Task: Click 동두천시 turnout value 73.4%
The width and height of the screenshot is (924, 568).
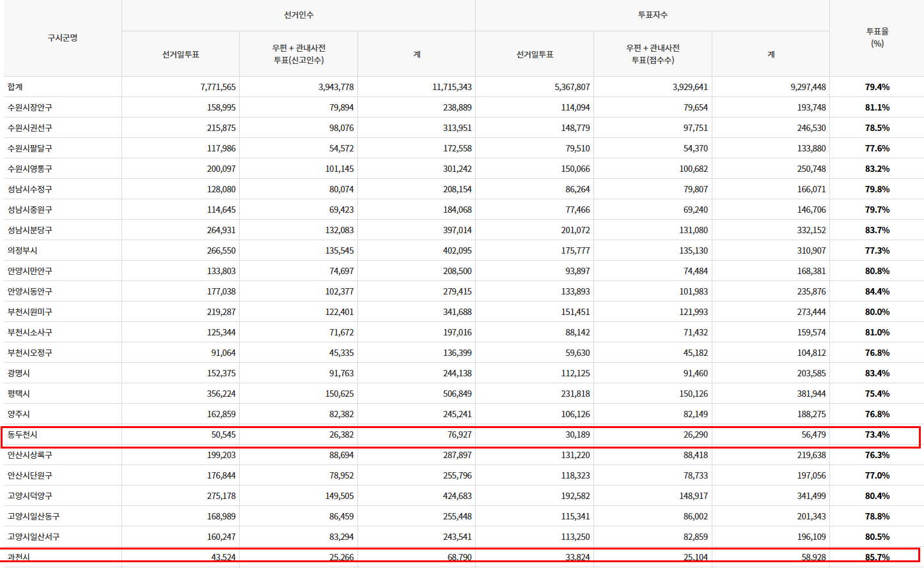Action: click(x=877, y=434)
